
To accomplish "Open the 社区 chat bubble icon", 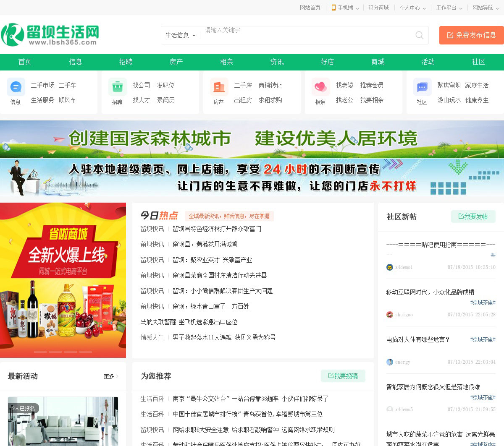I will coord(423,87).
